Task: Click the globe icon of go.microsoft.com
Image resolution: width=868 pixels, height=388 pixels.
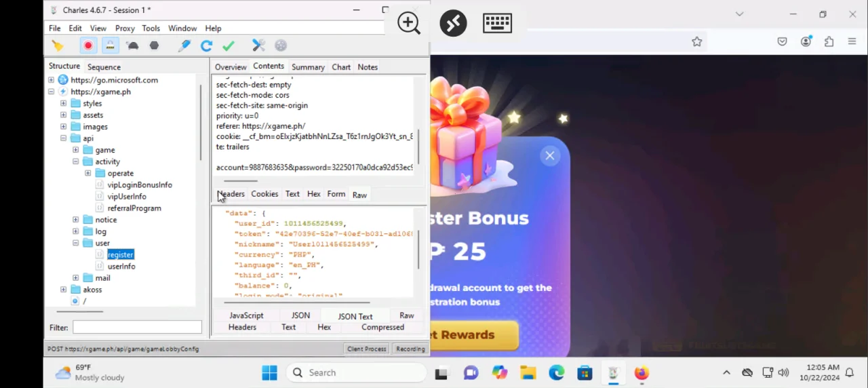Action: click(x=63, y=80)
